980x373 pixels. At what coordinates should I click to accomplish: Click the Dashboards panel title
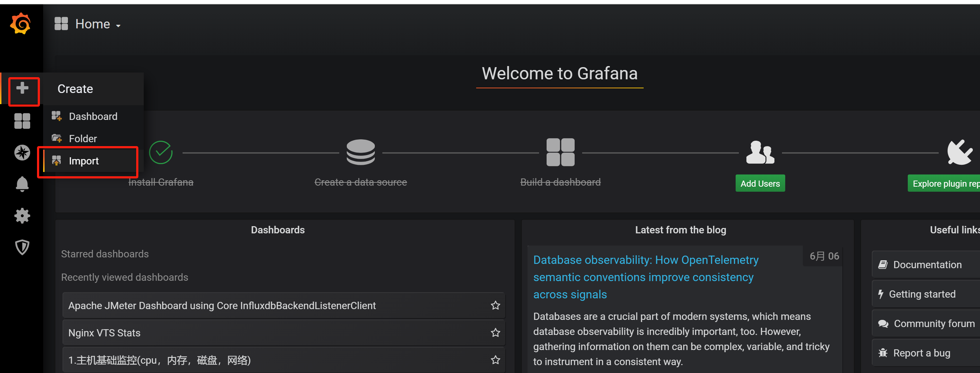click(x=278, y=230)
